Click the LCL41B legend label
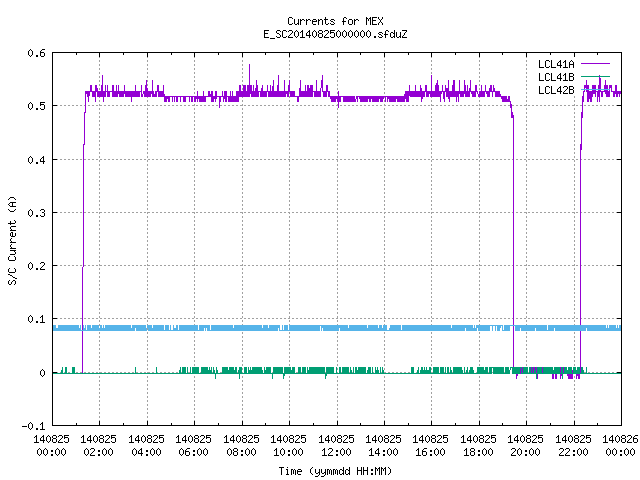 (556, 77)
